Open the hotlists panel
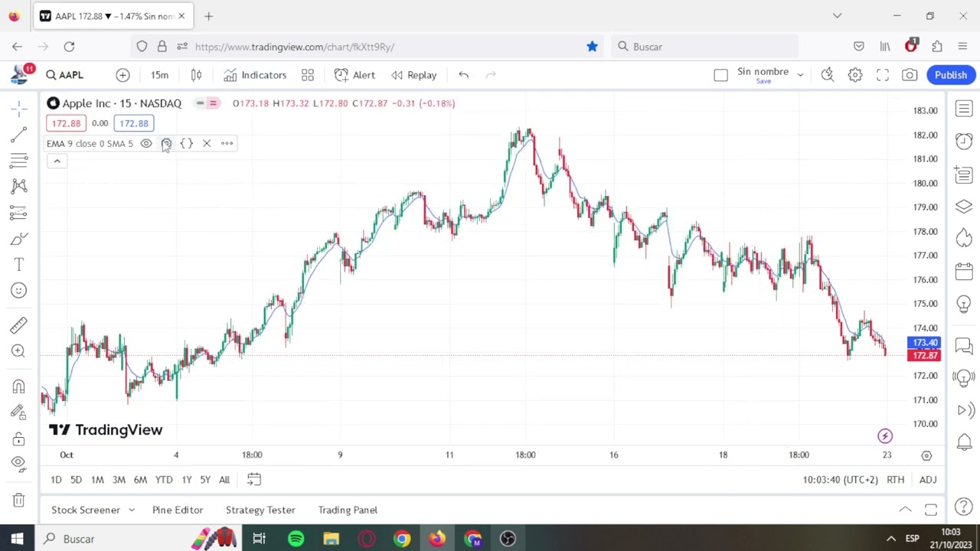The height and width of the screenshot is (551, 980). pos(964,239)
